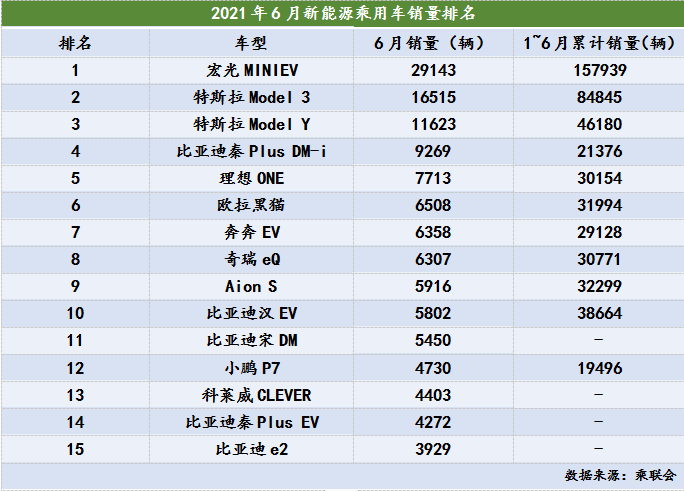This screenshot has height=491, width=684.
Task: Select the rank 10 cell
Action: (x=75, y=313)
